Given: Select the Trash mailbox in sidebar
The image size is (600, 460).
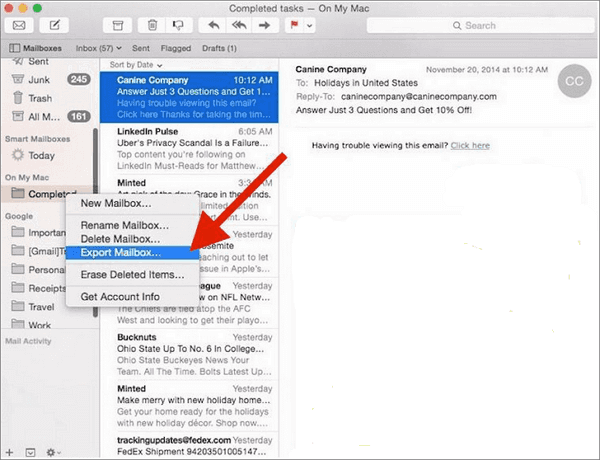Looking at the screenshot, I should point(48,98).
